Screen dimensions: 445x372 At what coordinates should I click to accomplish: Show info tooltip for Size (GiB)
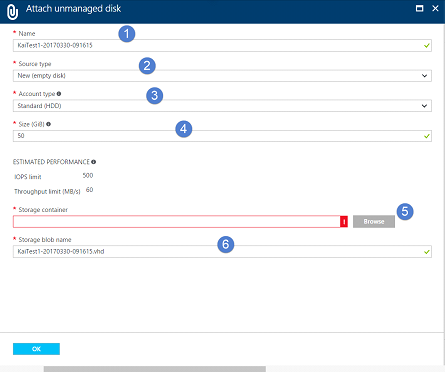click(49, 124)
